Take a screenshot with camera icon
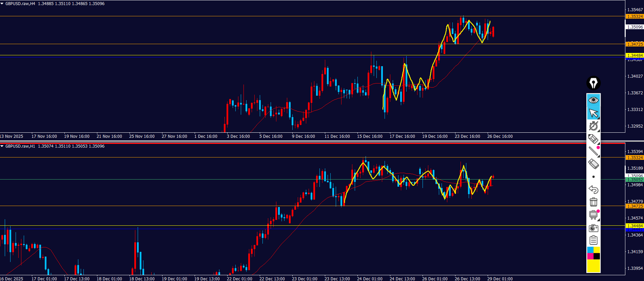Image resolution: width=644 pixels, height=281 pixels. (x=593, y=228)
